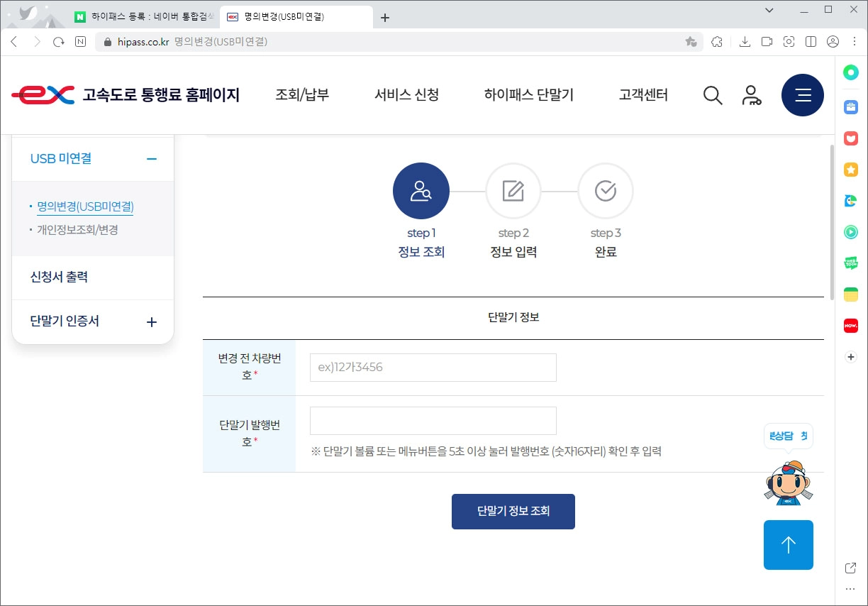Open the NOW. icon in the sidebar
The width and height of the screenshot is (868, 606).
pos(850,325)
